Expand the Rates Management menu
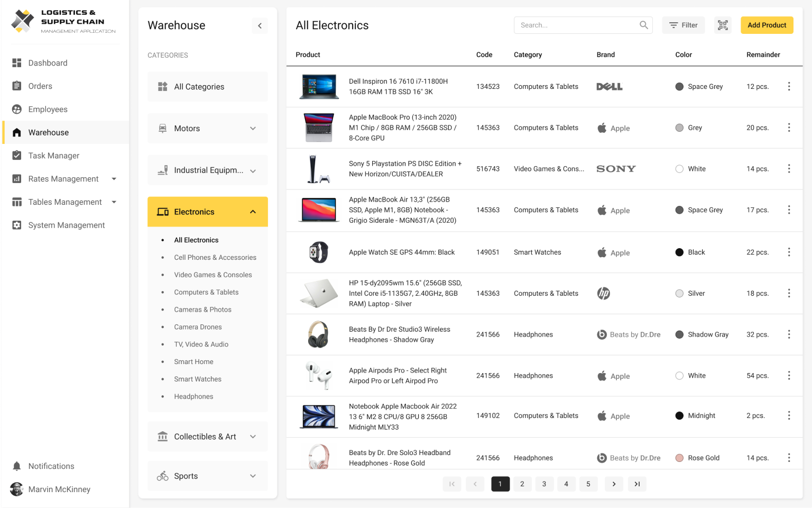 tap(114, 179)
